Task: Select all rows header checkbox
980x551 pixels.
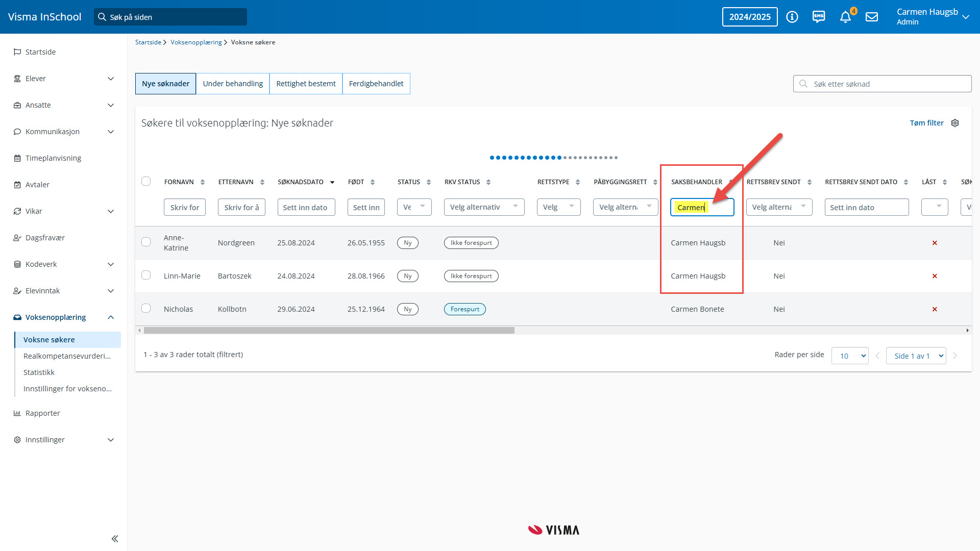Action: click(146, 181)
